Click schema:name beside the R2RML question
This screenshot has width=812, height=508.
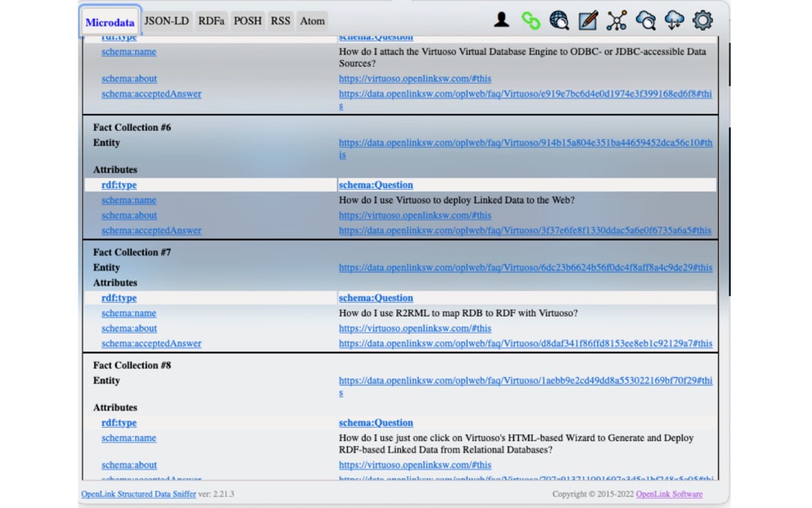[129, 313]
